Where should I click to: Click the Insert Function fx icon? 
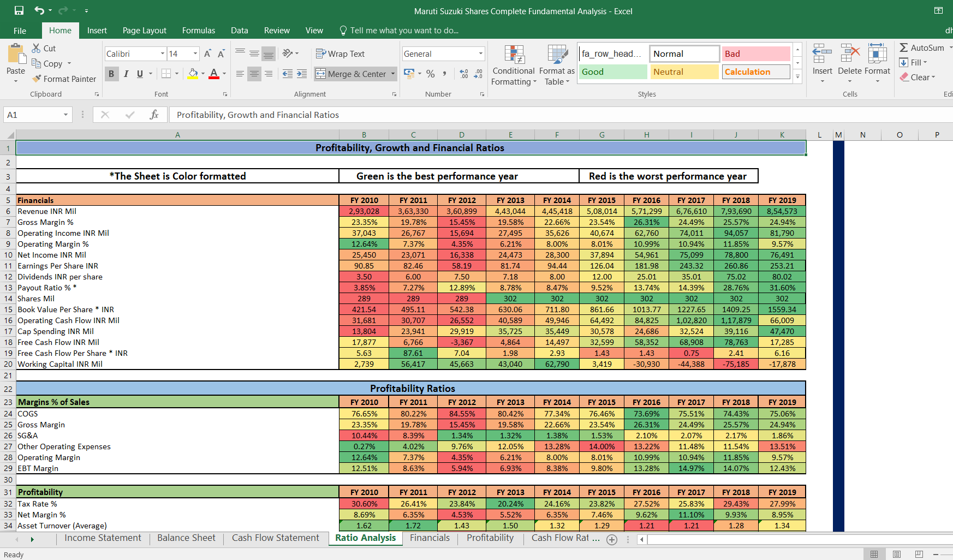pos(154,115)
